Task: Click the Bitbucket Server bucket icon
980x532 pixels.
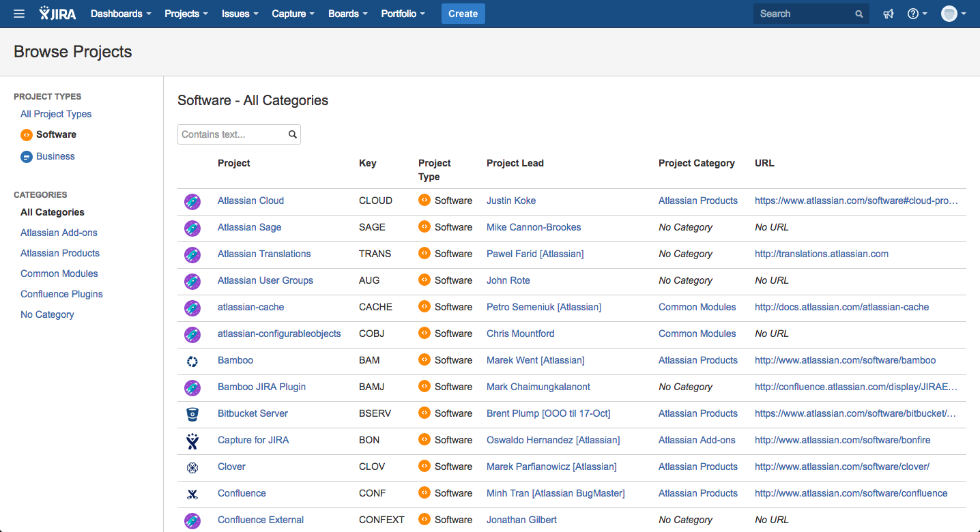Action: tap(192, 414)
